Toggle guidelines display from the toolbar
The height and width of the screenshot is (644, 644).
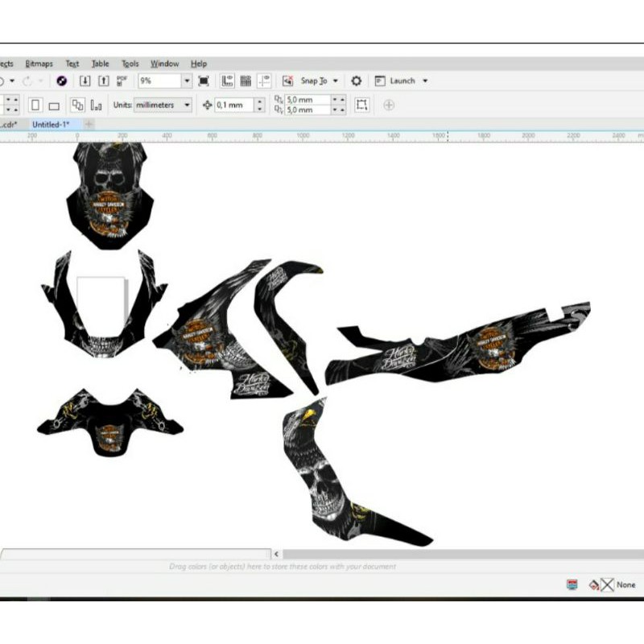tap(264, 80)
